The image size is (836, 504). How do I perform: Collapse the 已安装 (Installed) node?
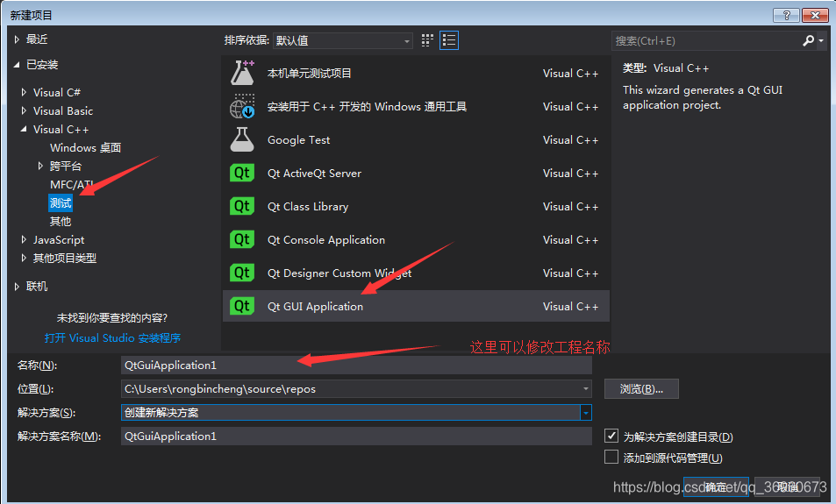[17, 65]
